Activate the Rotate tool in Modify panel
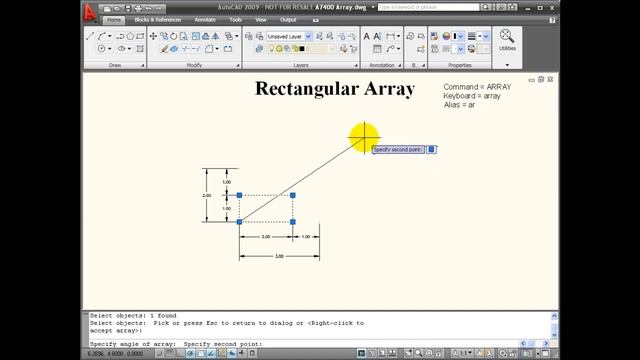 pyautogui.click(x=174, y=36)
